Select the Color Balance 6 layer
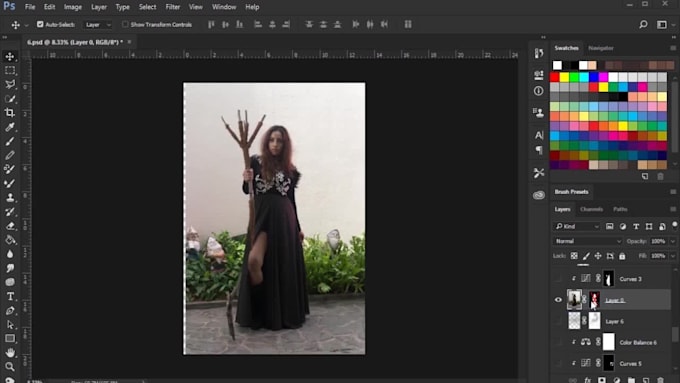The height and width of the screenshot is (383, 680). point(638,342)
